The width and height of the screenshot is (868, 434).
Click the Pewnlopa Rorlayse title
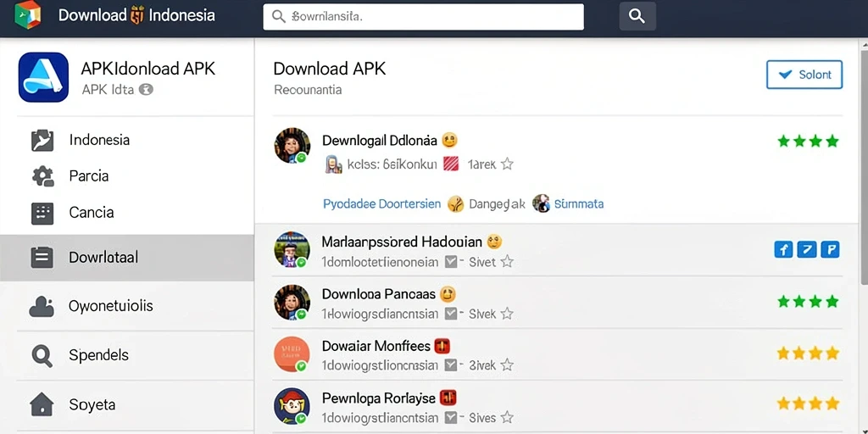click(379, 398)
